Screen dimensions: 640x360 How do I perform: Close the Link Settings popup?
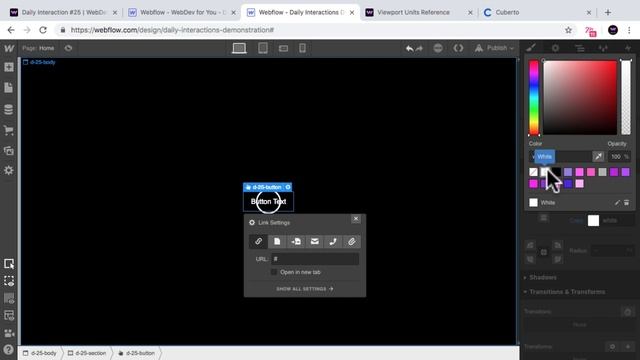[356, 219]
